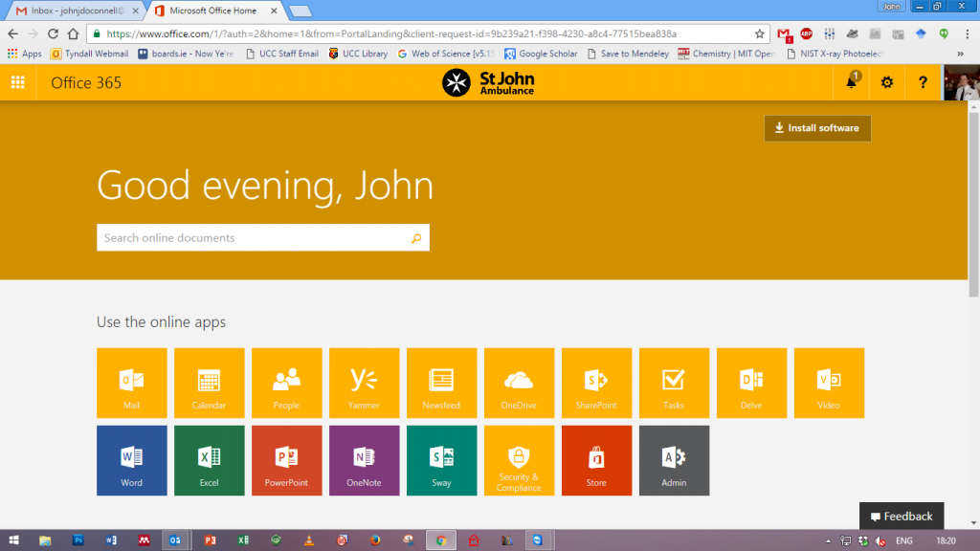Open the OneNote tile
The height and width of the screenshot is (551, 980).
tap(365, 460)
